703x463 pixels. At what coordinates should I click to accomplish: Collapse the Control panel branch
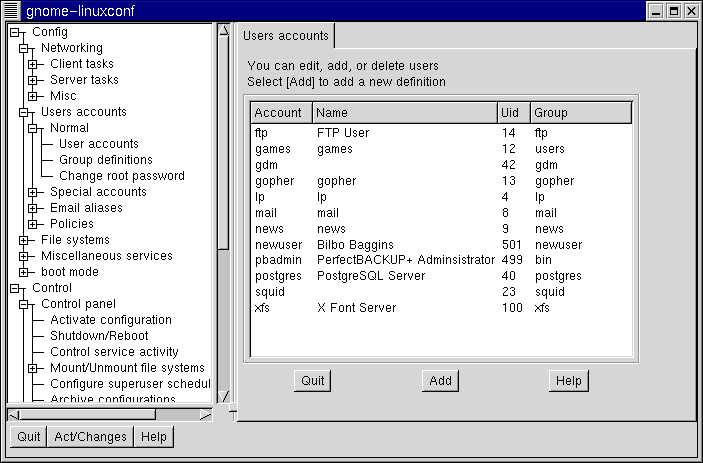[23, 304]
